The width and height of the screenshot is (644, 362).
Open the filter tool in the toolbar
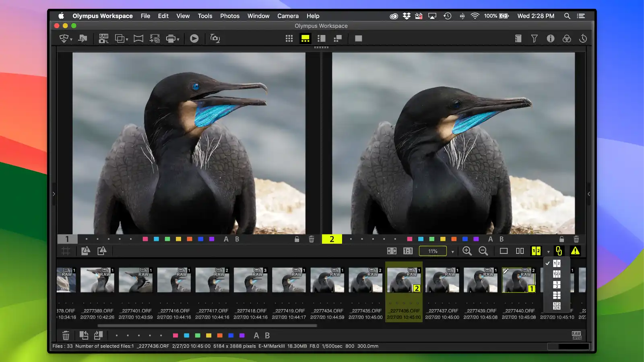point(534,38)
